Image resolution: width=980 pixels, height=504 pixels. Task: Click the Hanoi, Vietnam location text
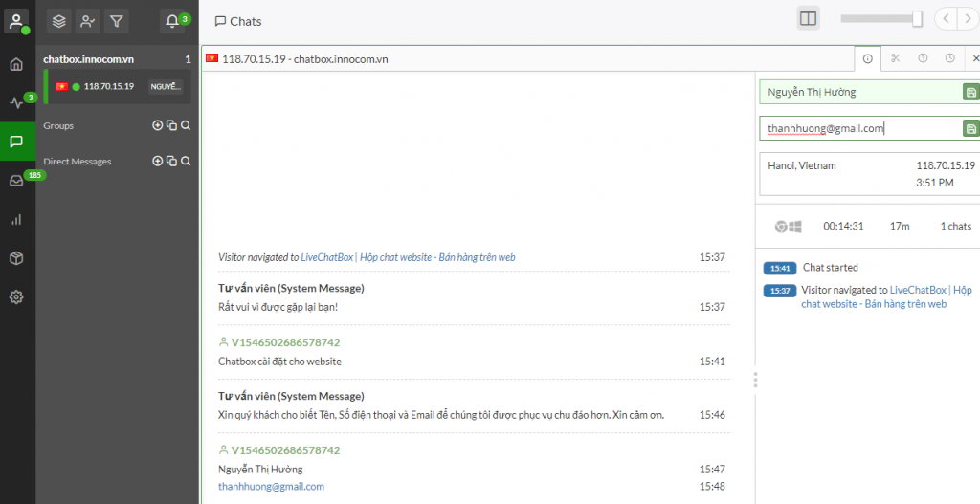(802, 165)
